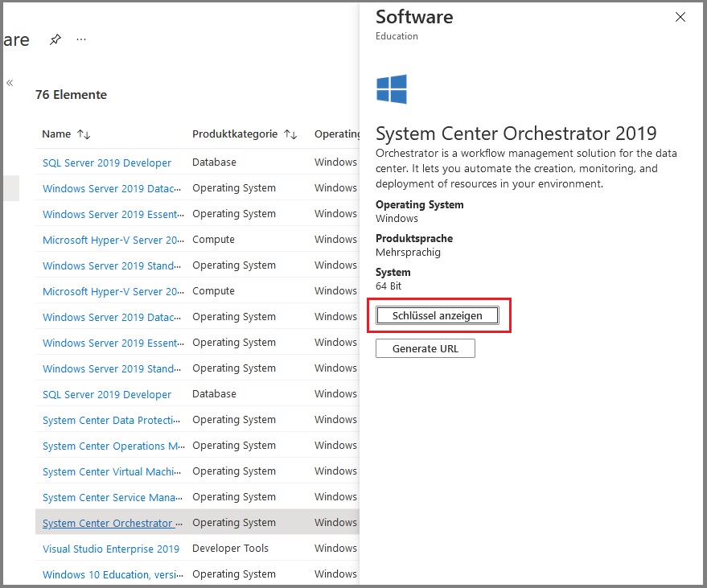Click the Name column header text
Viewport: 707px width, 588px height.
point(56,134)
